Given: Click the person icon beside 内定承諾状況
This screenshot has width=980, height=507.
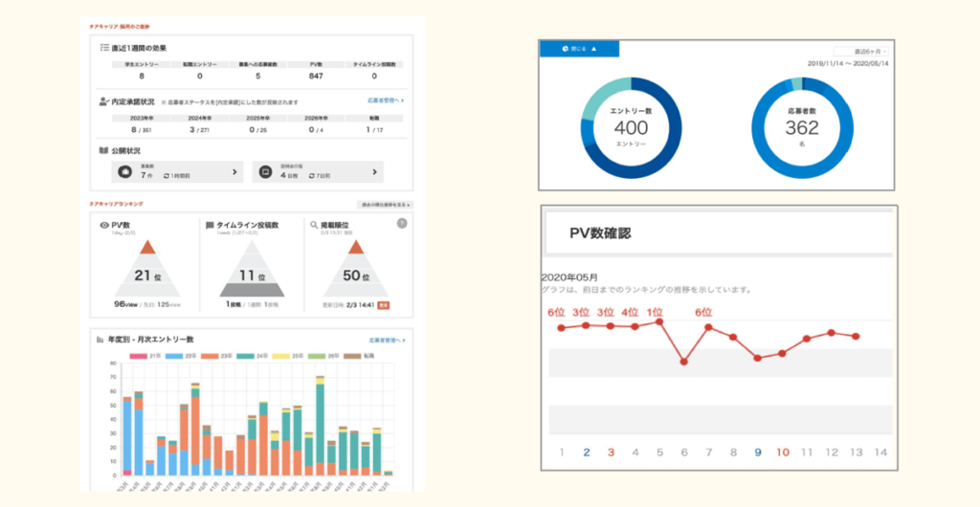Looking at the screenshot, I should [x=103, y=99].
